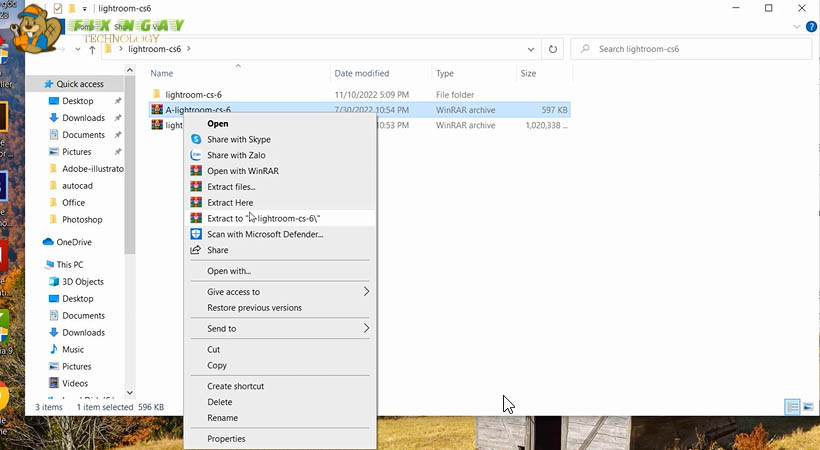Open Music under This PC
Screen dimensions: 820x450
[73, 350]
